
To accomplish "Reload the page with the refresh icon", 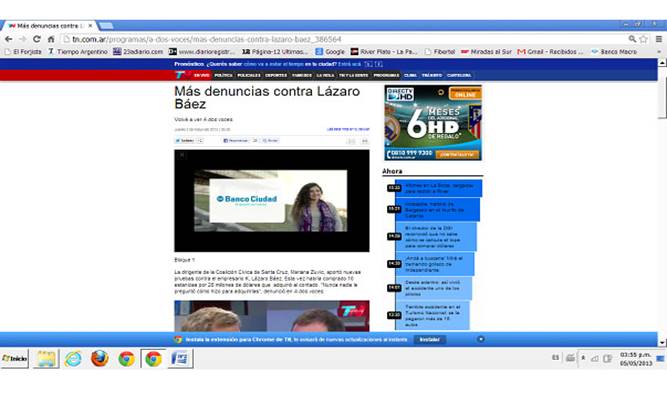I will (x=37, y=38).
